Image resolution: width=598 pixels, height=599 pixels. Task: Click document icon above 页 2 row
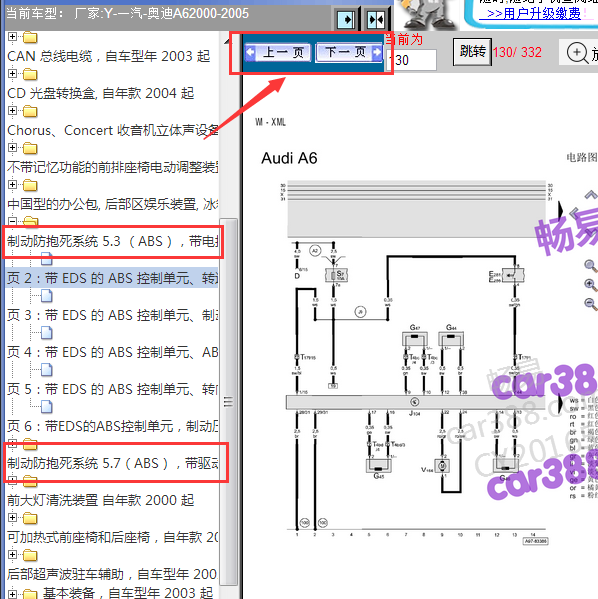[47, 259]
